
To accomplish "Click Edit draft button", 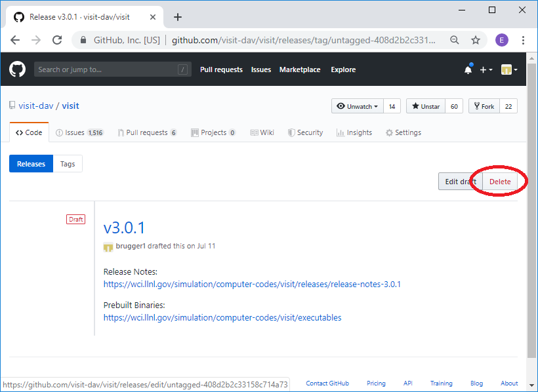I will click(x=461, y=182).
